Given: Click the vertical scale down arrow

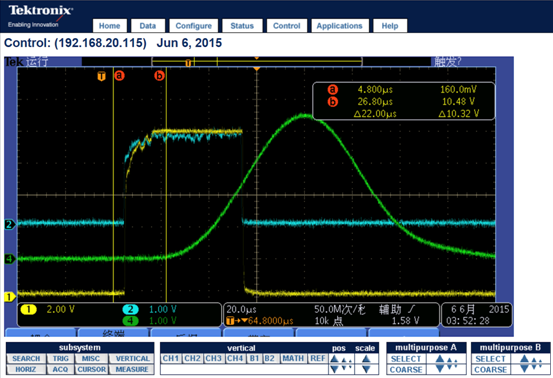Looking at the screenshot, I should coord(366,369).
